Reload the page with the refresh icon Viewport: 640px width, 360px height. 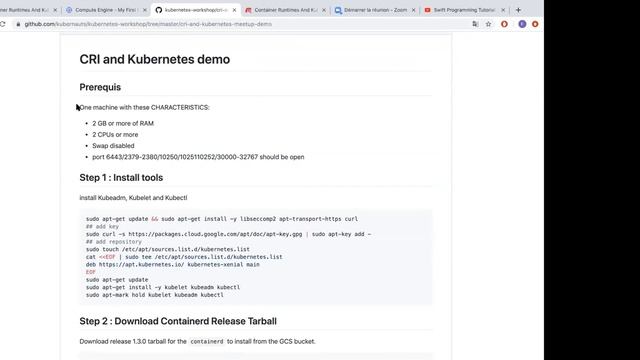click(x=2, y=24)
